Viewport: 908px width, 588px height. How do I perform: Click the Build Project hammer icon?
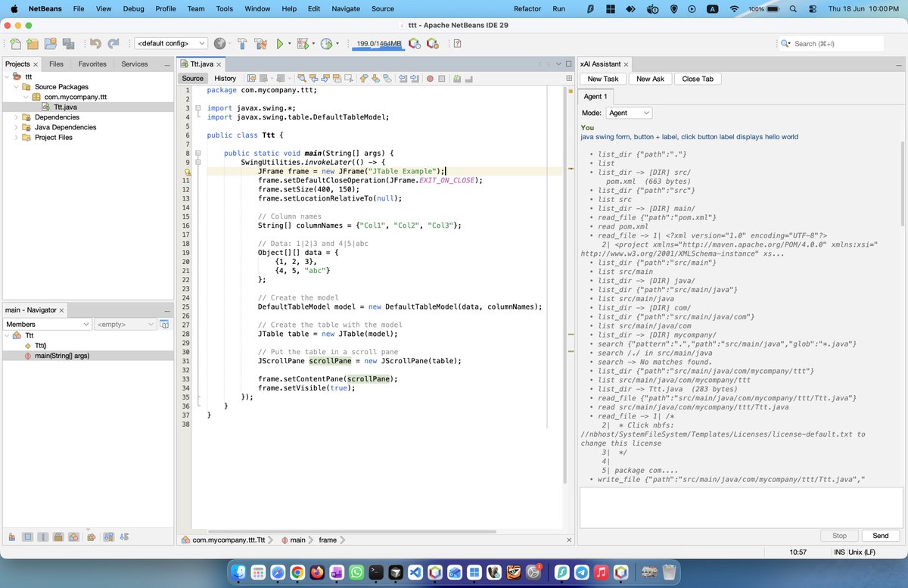(242, 44)
